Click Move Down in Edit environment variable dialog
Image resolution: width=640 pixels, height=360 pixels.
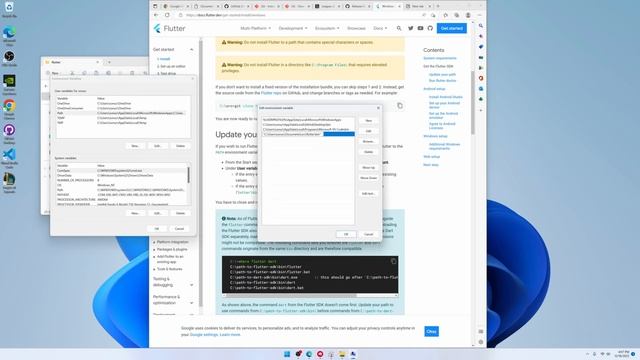[368, 178]
